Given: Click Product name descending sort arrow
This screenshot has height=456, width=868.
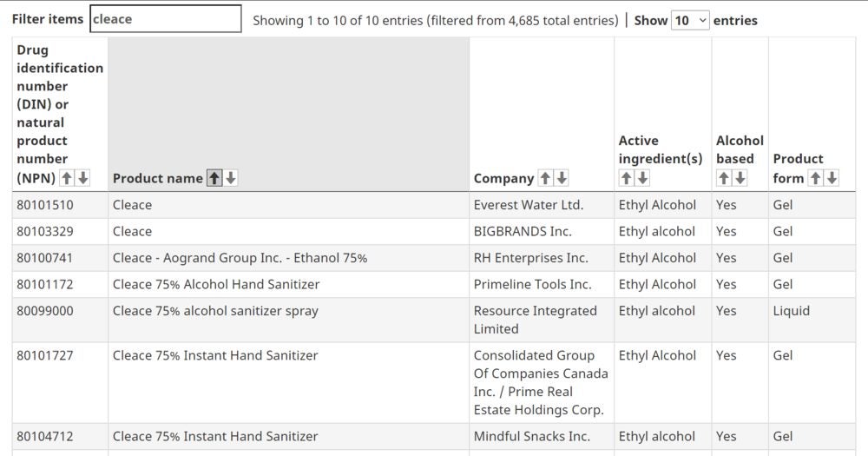Looking at the screenshot, I should point(231,178).
